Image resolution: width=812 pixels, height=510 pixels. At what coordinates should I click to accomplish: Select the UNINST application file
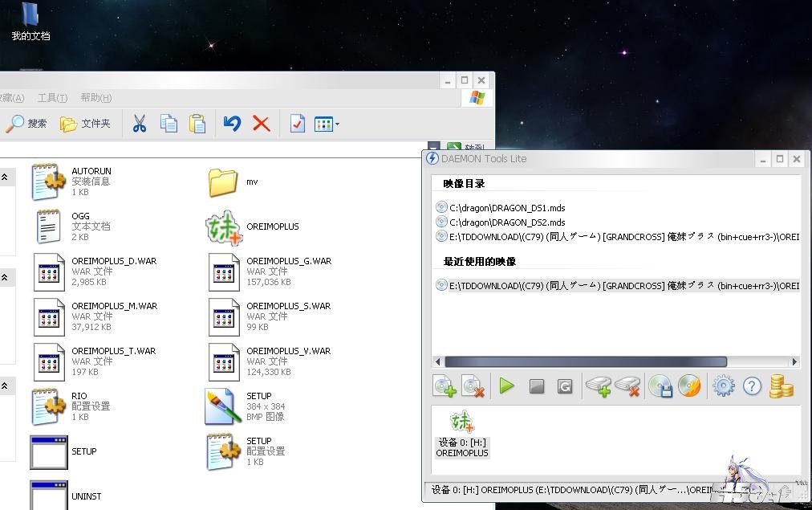pyautogui.click(x=66, y=496)
